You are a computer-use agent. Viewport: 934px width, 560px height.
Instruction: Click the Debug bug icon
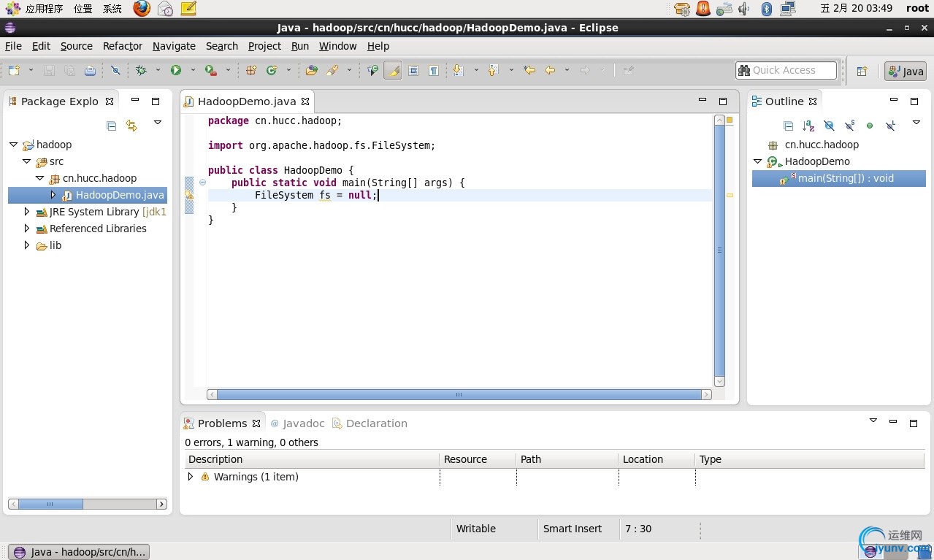click(x=141, y=70)
